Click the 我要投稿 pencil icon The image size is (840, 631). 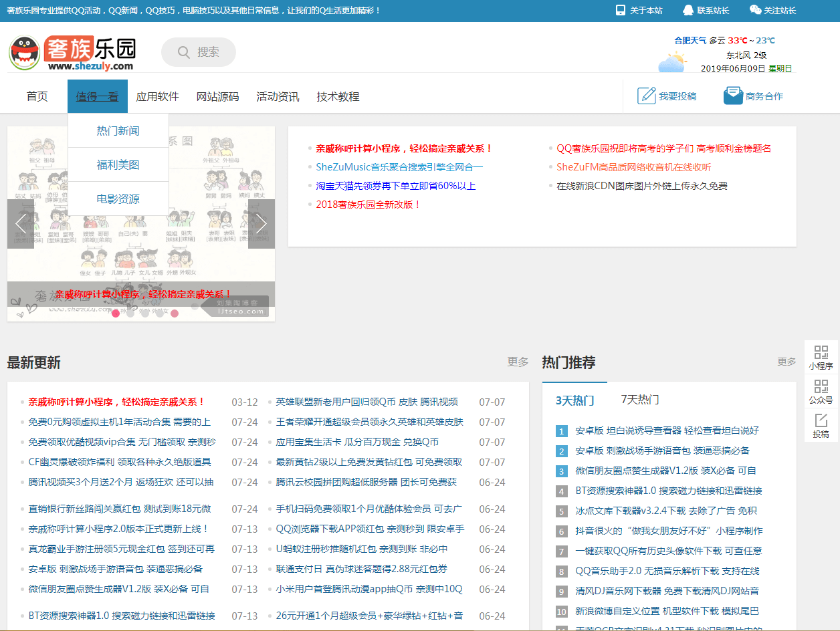pos(646,95)
